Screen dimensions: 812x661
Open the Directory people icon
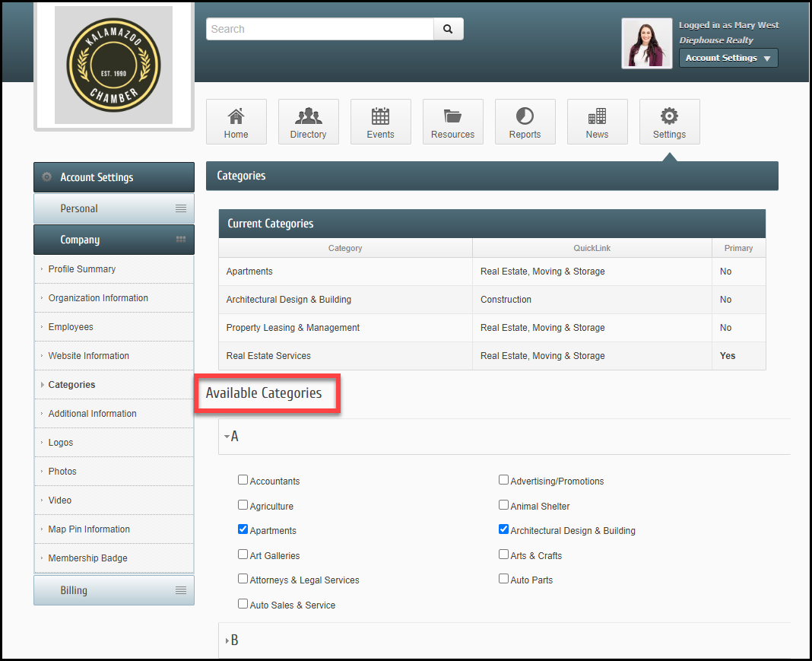[308, 116]
